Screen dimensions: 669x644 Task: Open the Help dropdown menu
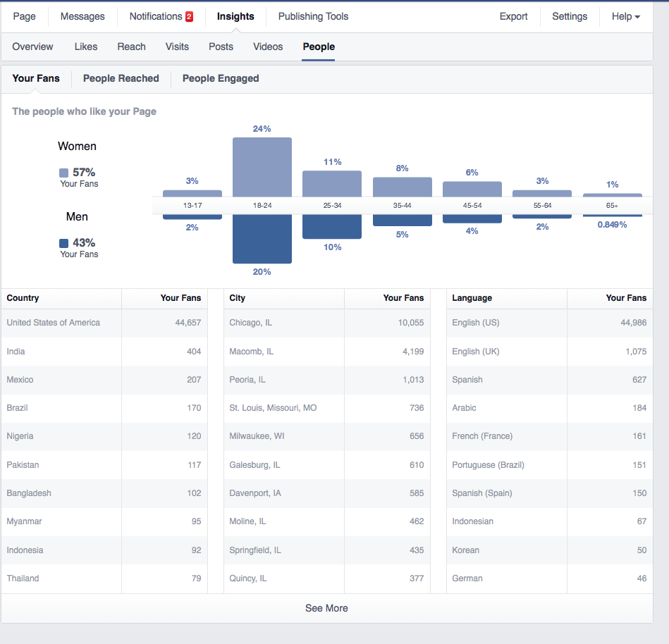click(625, 16)
